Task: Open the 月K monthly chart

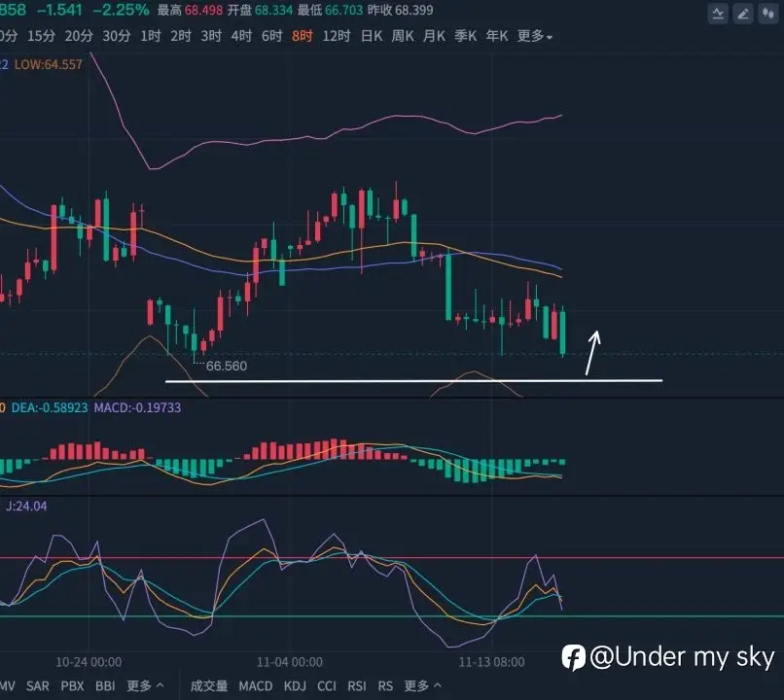Action: (434, 36)
